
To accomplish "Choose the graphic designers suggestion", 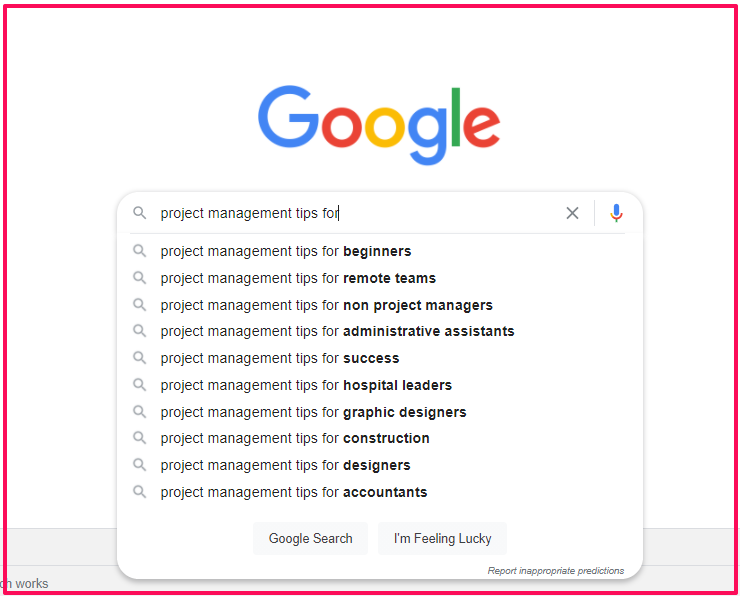I will [x=313, y=412].
